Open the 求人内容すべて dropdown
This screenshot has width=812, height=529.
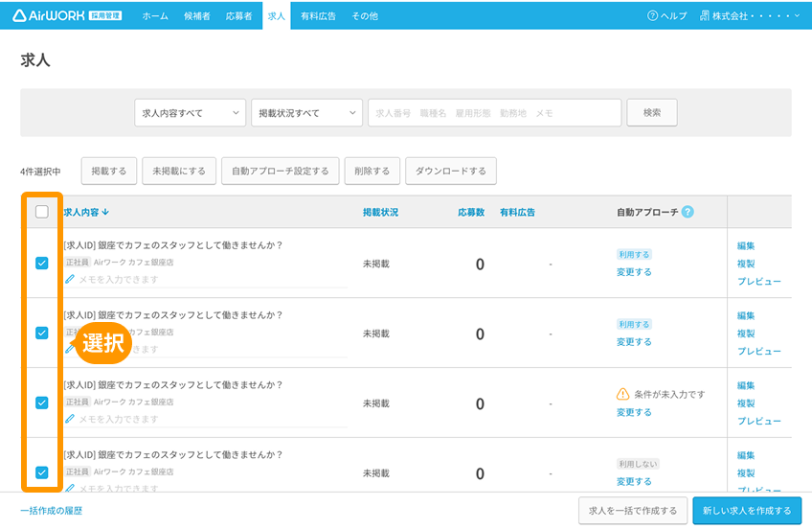[x=190, y=112]
